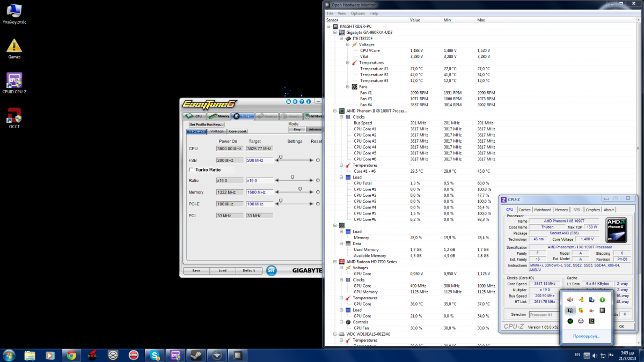Collapse the ITE IT8720F node
This screenshot has width=644, height=362.
(341, 39)
